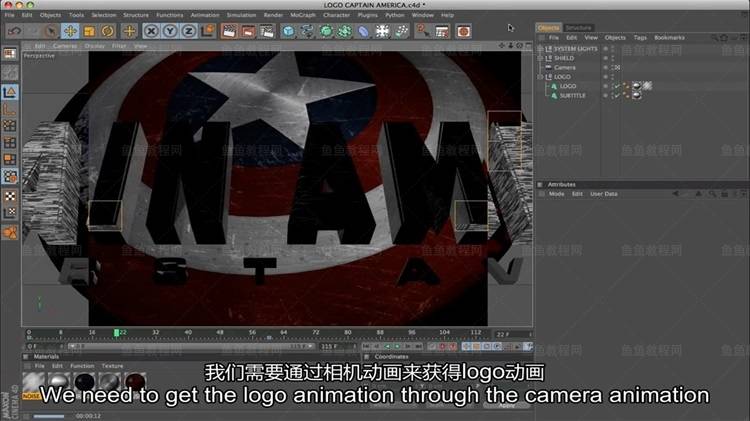Image resolution: width=750 pixels, height=421 pixels.
Task: Click the Undo arrow icon
Action: (14, 31)
